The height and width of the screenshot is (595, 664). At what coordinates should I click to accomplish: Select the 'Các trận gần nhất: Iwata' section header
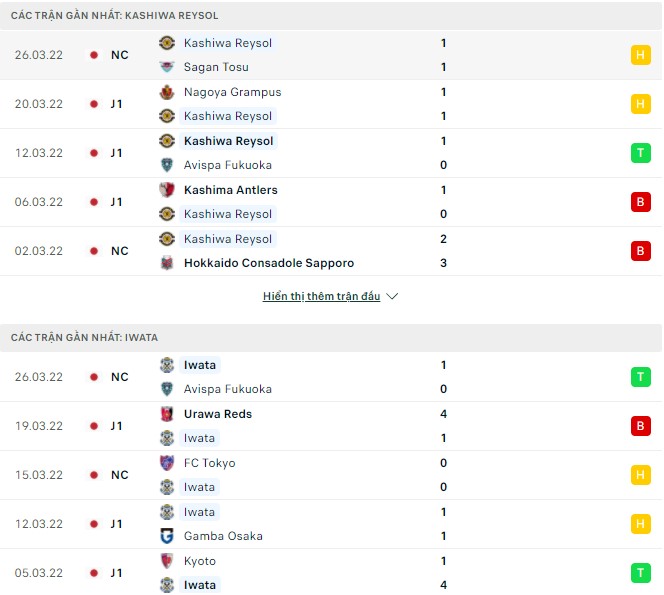85,338
